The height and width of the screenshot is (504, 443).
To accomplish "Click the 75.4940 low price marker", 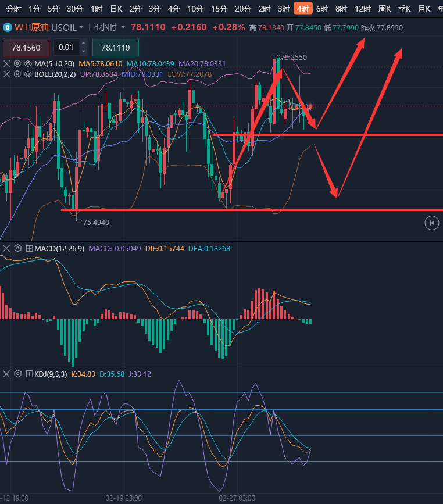I will click(x=96, y=223).
